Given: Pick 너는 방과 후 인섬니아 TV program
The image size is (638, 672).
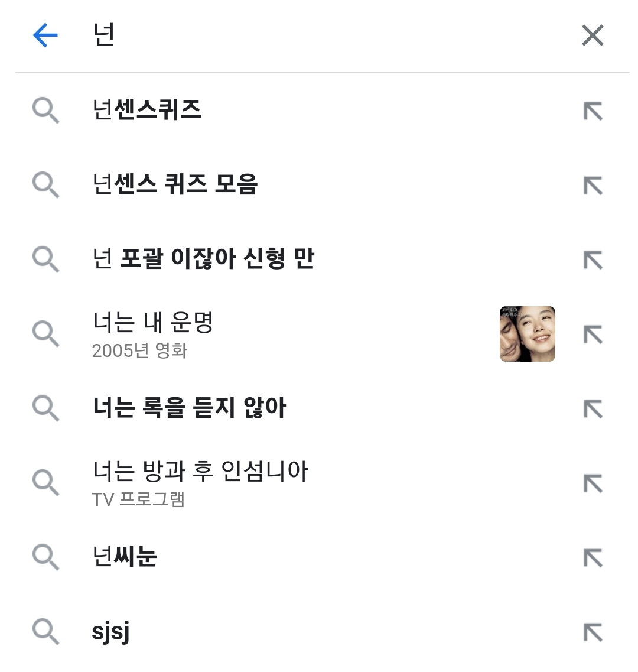Looking at the screenshot, I should (200, 482).
